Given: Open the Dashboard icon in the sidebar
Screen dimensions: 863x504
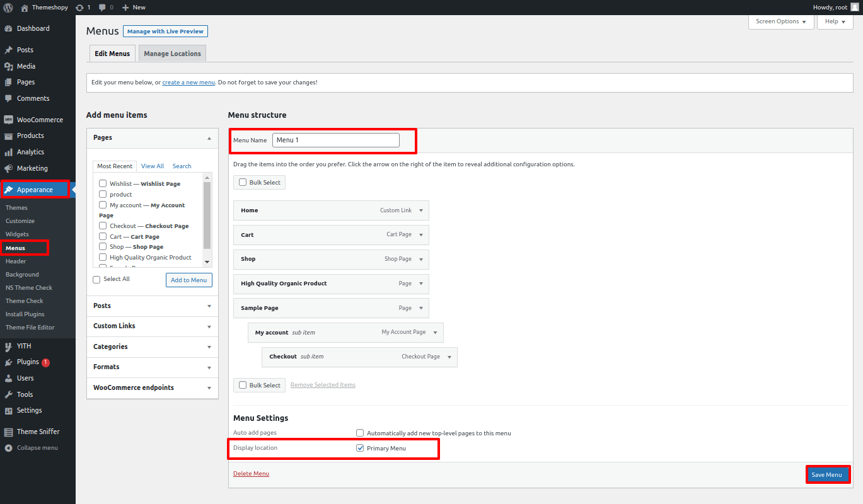Looking at the screenshot, I should click(8, 29).
